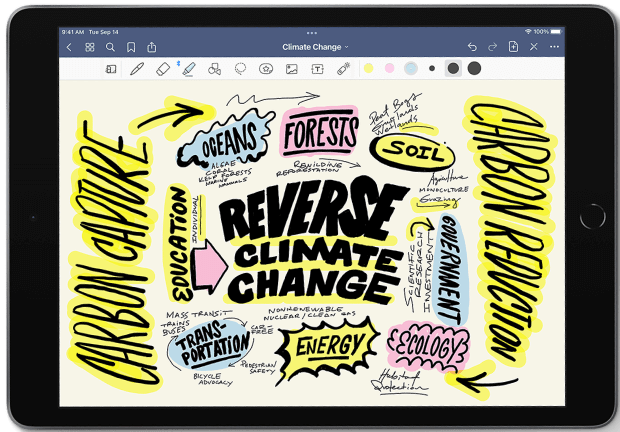Viewport: 620px width, 432px height.
Task: Choose the pink highlighter color swatch
Action: tap(389, 69)
